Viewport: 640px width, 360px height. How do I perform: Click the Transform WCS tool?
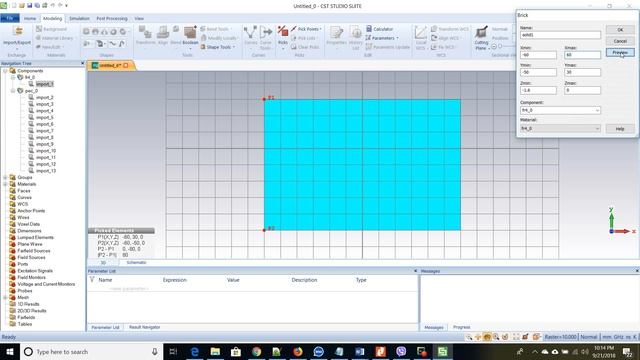click(x=450, y=29)
